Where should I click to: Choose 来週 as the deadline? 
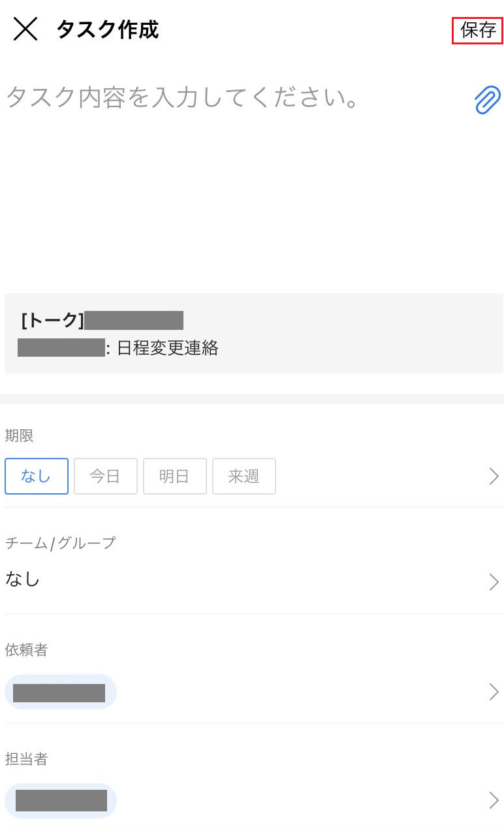244,476
